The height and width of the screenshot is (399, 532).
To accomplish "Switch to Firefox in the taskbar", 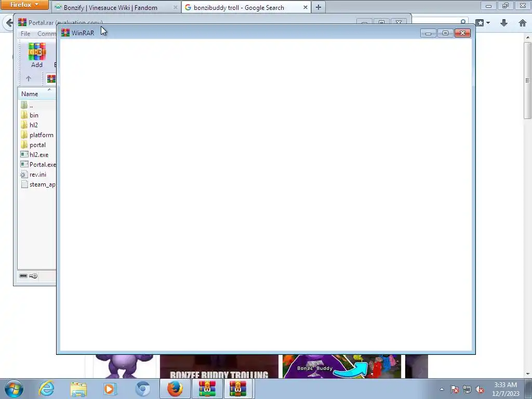I will pos(175,389).
